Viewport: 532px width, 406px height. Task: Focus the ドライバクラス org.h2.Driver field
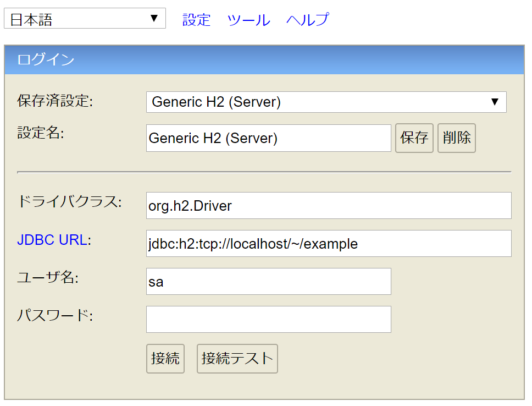click(329, 206)
